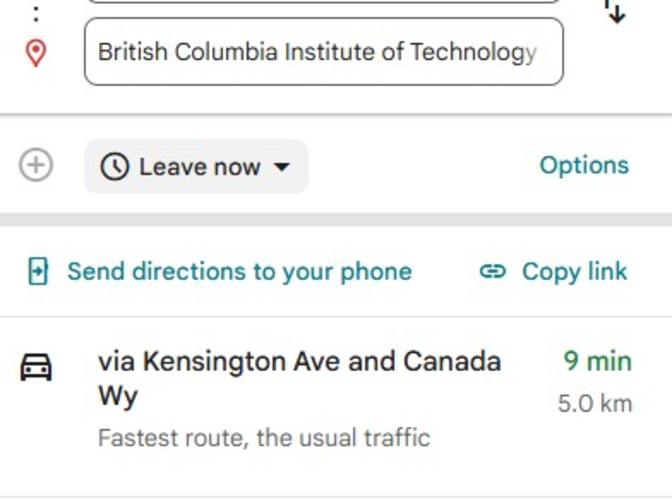
Task: Click the add destination plus icon
Action: click(36, 166)
